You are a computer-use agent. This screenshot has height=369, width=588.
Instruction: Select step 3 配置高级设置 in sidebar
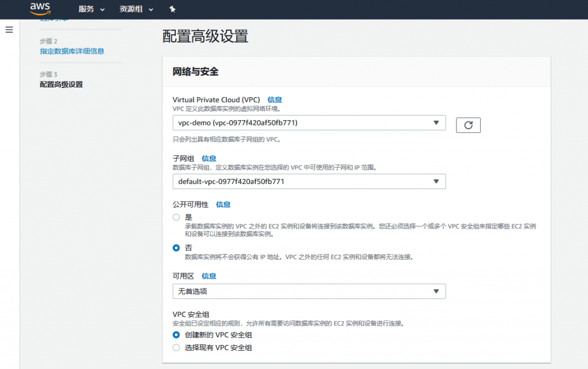click(61, 84)
